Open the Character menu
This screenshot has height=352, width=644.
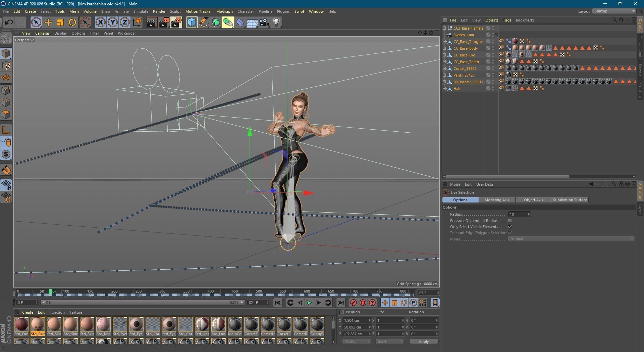[246, 11]
